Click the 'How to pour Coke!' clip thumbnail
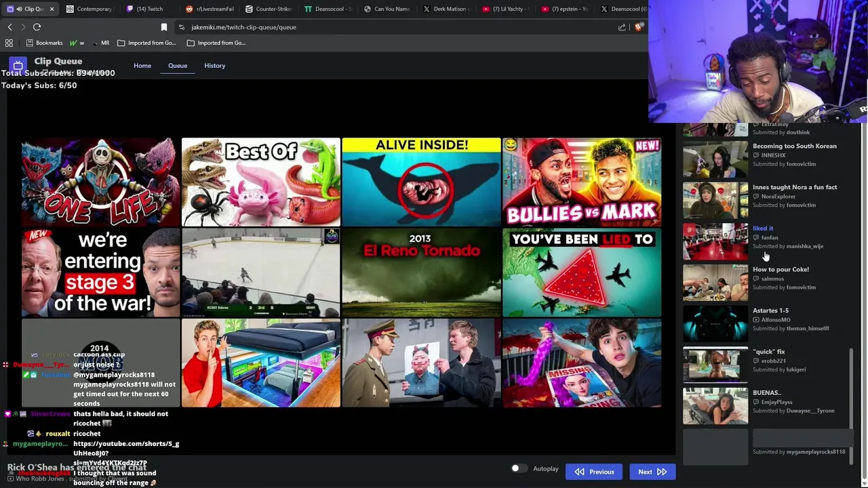The image size is (868, 488). click(715, 282)
